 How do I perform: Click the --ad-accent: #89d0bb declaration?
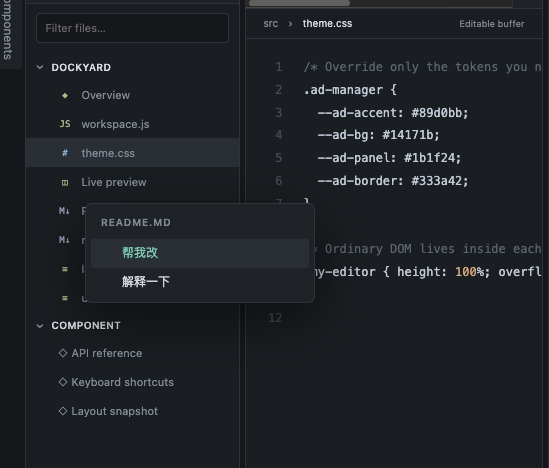[393, 113]
